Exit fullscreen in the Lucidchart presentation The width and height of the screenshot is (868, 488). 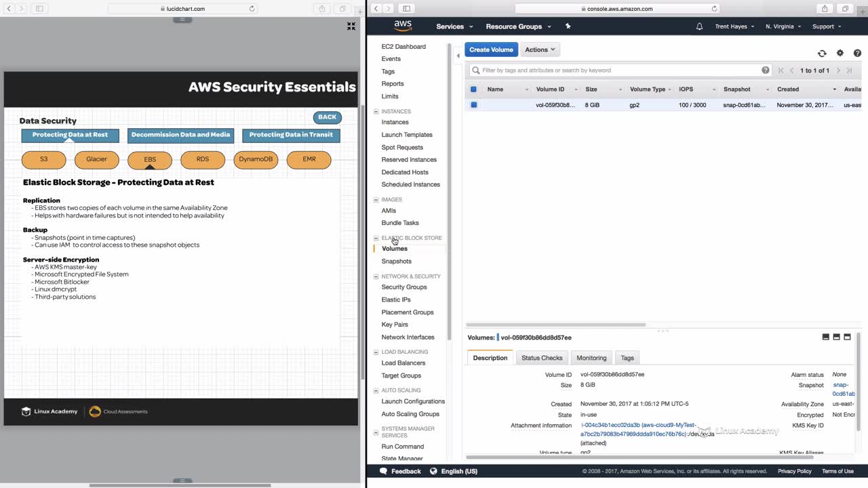tap(351, 26)
